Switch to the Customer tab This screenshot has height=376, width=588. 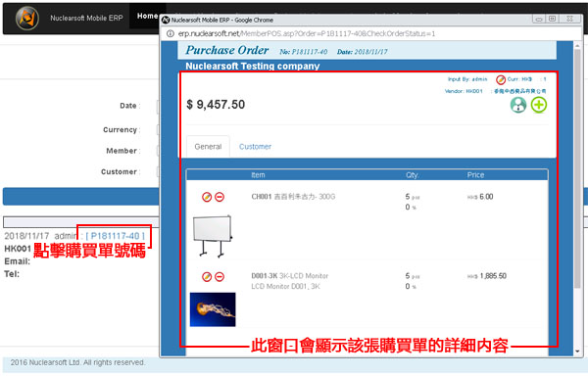255,147
